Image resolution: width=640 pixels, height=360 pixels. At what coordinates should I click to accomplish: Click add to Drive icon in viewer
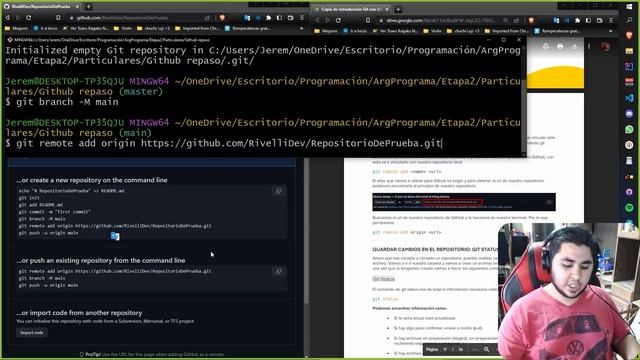546,47
